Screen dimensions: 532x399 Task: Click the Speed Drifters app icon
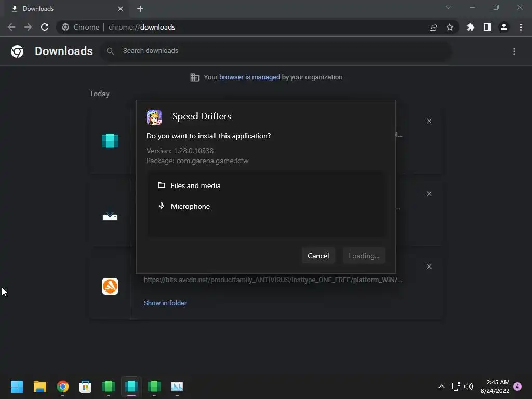coord(154,117)
